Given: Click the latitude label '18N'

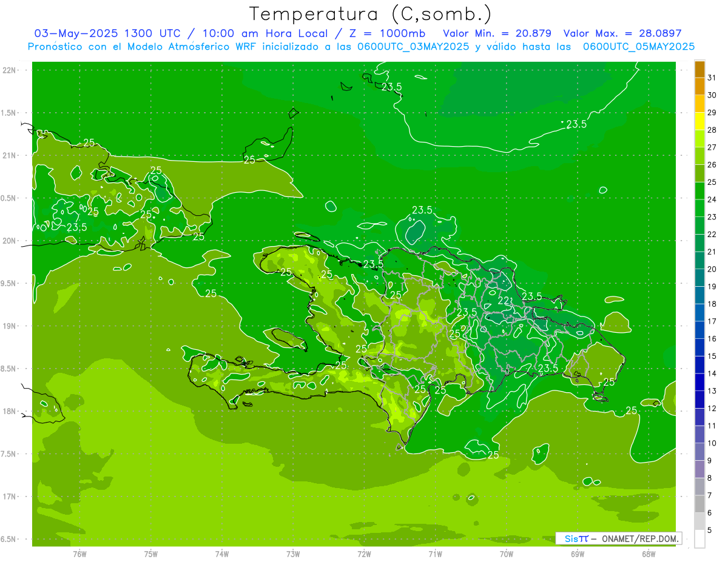Looking at the screenshot, I should (x=10, y=412).
